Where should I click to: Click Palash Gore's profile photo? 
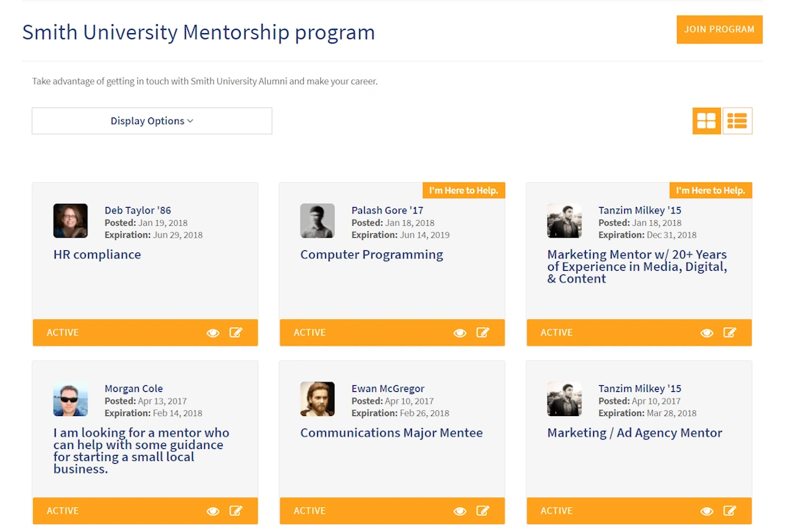point(317,221)
